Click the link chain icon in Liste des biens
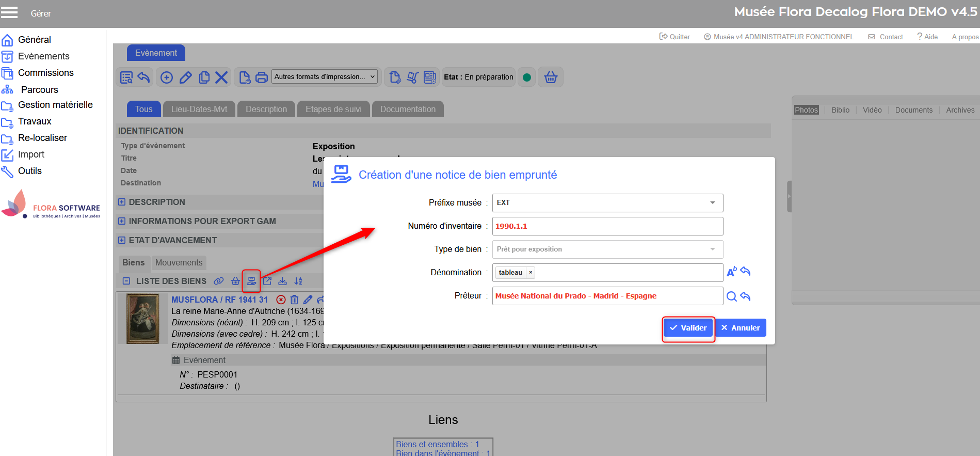This screenshot has height=456, width=980. point(219,281)
